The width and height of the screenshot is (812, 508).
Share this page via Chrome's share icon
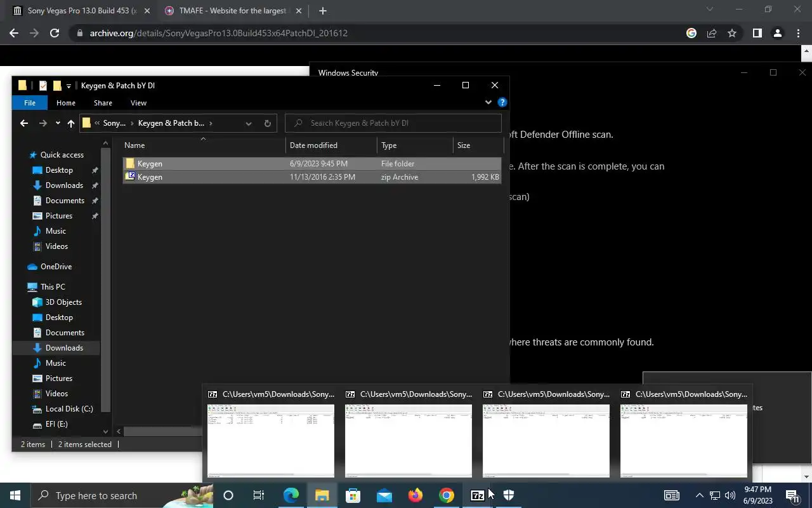[712, 33]
